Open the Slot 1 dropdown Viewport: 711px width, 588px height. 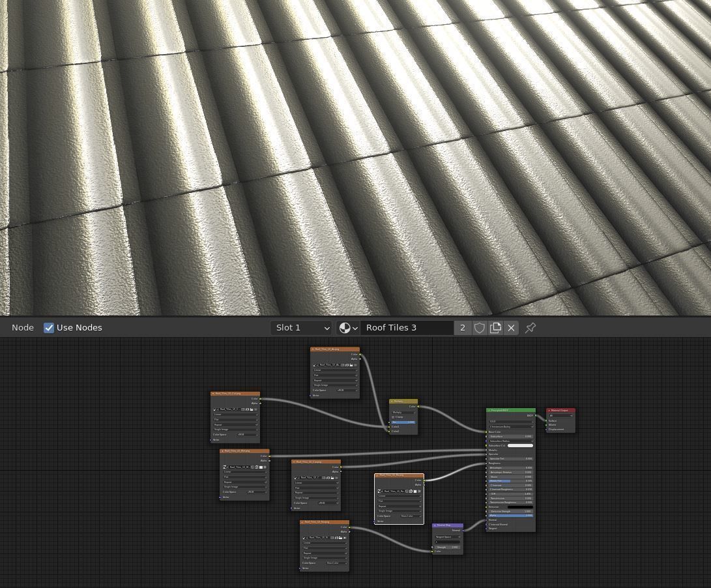pyautogui.click(x=301, y=328)
